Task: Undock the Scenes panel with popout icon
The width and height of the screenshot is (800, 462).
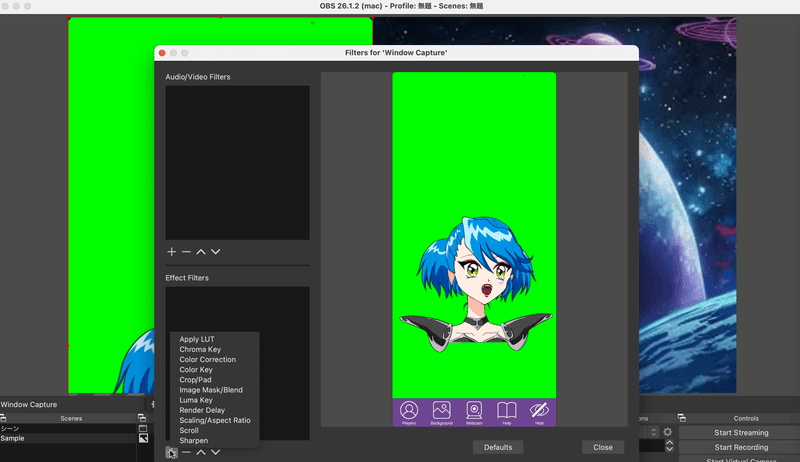Action: (142, 418)
